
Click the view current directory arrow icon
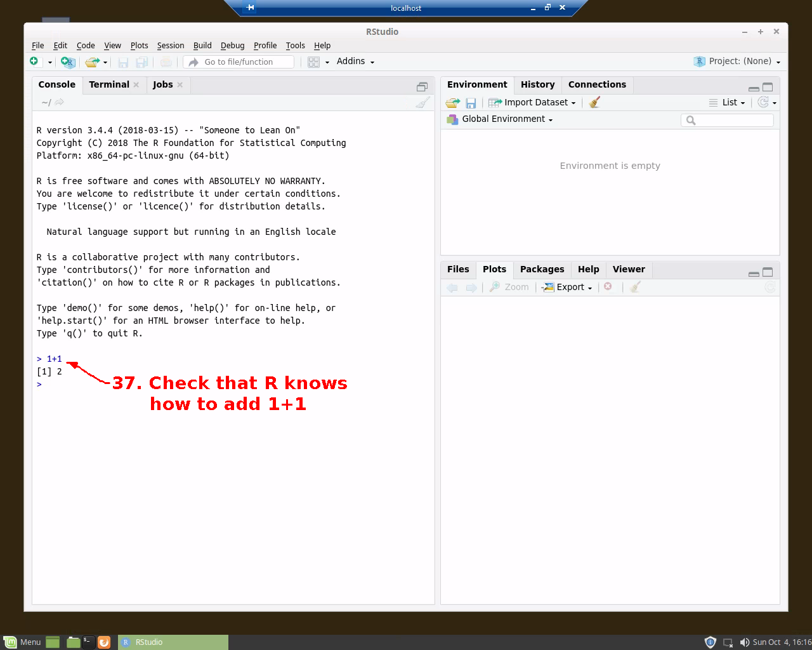click(x=60, y=102)
